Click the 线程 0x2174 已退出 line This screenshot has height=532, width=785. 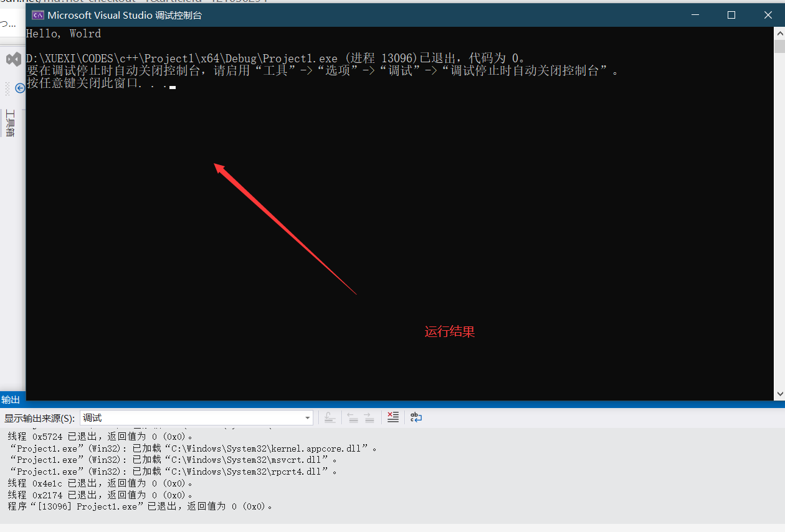tap(101, 495)
